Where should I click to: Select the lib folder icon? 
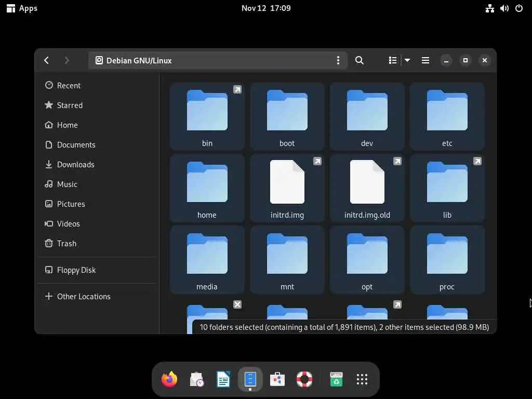[x=447, y=182]
